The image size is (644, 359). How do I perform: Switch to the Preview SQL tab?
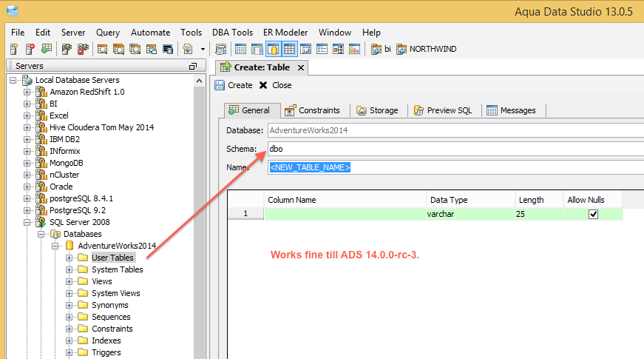[444, 110]
